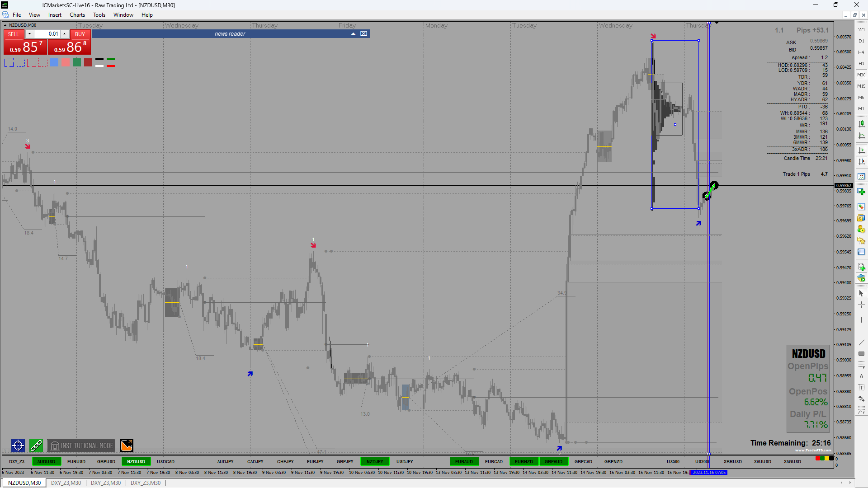Switch chart to EURUSD symbol button
The height and width of the screenshot is (488, 868).
click(x=76, y=461)
